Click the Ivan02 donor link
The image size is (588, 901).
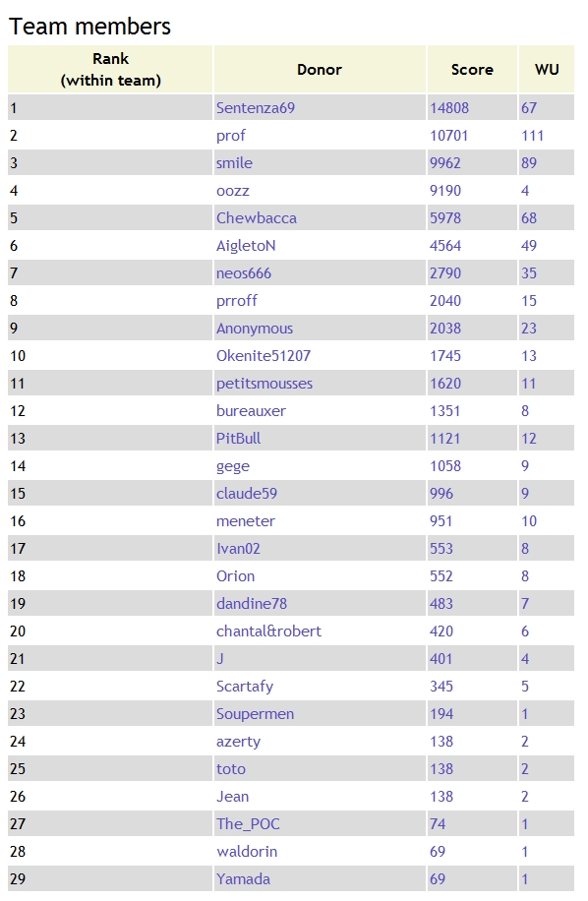[238, 549]
